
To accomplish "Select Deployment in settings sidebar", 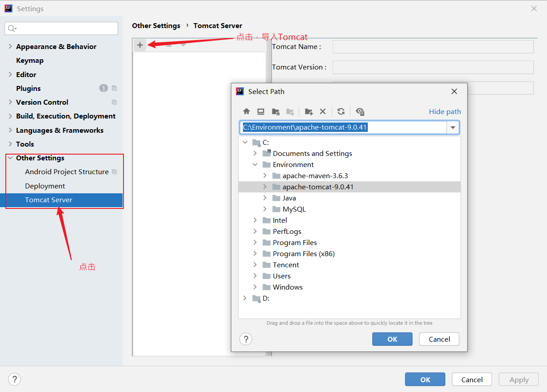I will 45,186.
